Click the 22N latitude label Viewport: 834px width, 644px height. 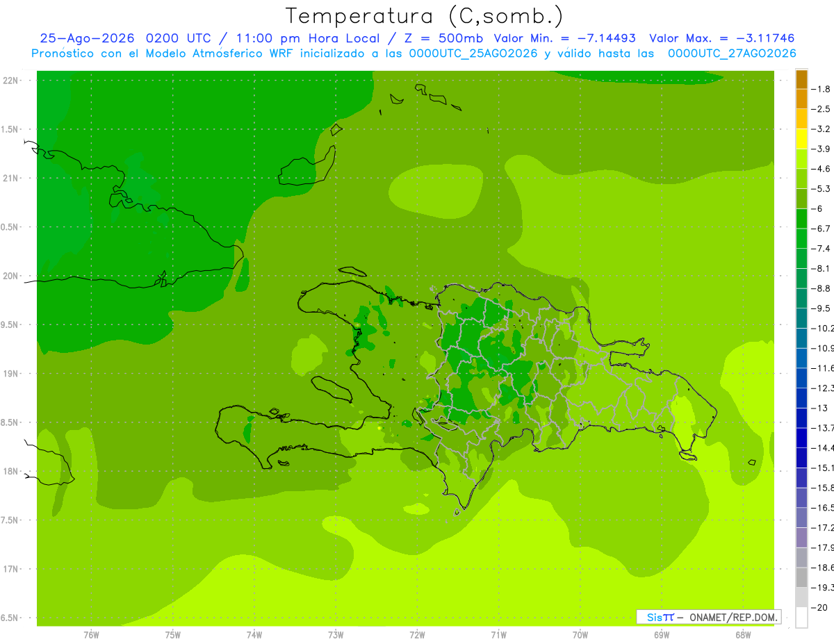pyautogui.click(x=10, y=81)
